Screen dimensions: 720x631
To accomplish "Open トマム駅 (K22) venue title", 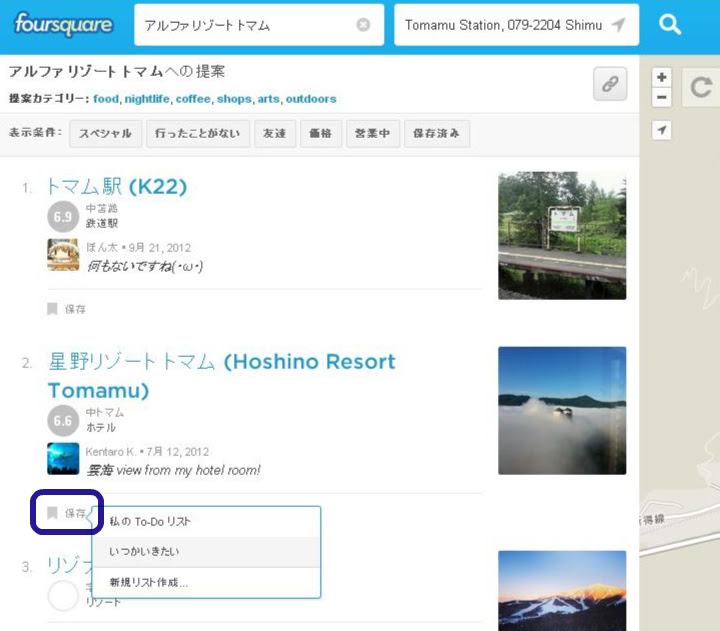I will 117,186.
